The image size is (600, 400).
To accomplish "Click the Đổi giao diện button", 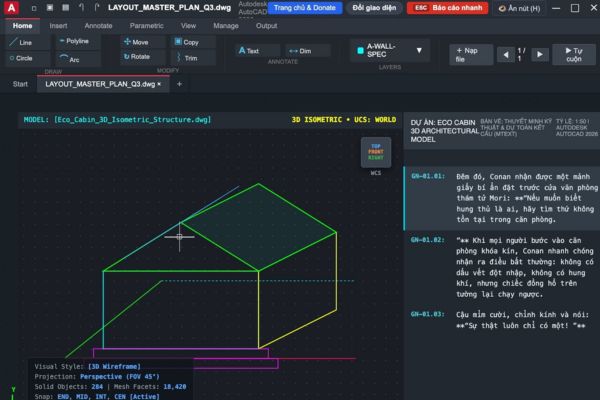I will pos(374,8).
